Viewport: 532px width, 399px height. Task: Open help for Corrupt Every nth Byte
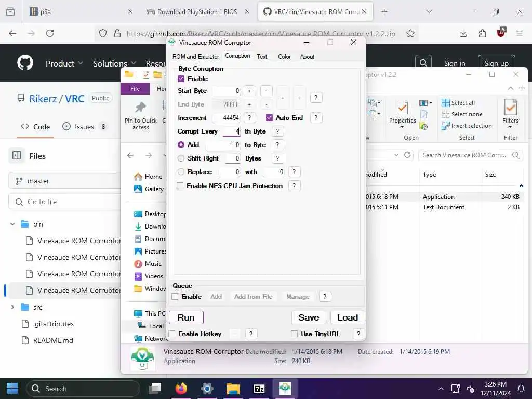click(277, 131)
